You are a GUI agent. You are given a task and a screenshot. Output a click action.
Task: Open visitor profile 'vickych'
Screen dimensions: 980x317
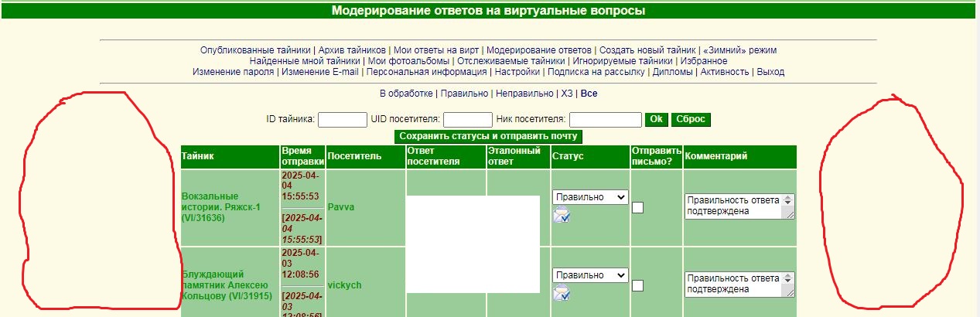[344, 285]
